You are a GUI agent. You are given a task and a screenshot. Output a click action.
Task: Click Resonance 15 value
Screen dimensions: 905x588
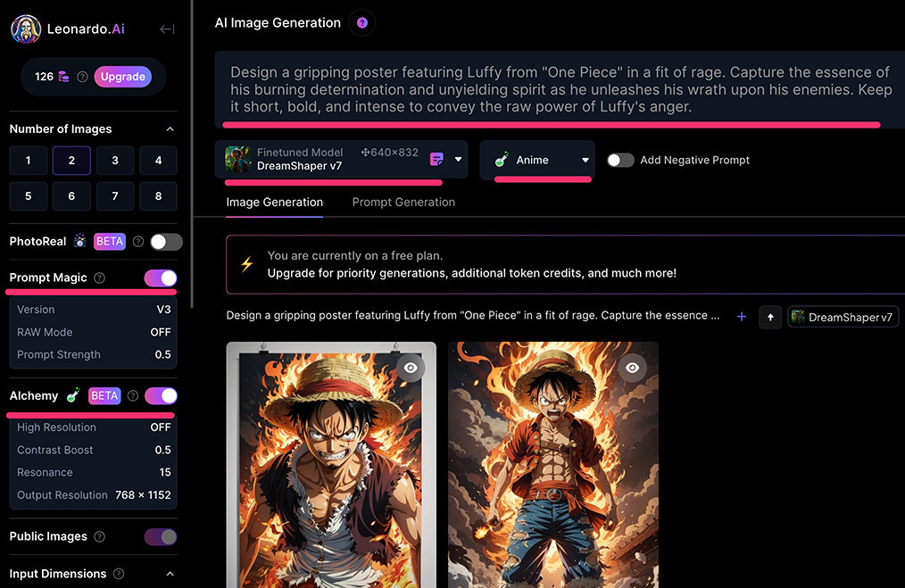point(165,473)
